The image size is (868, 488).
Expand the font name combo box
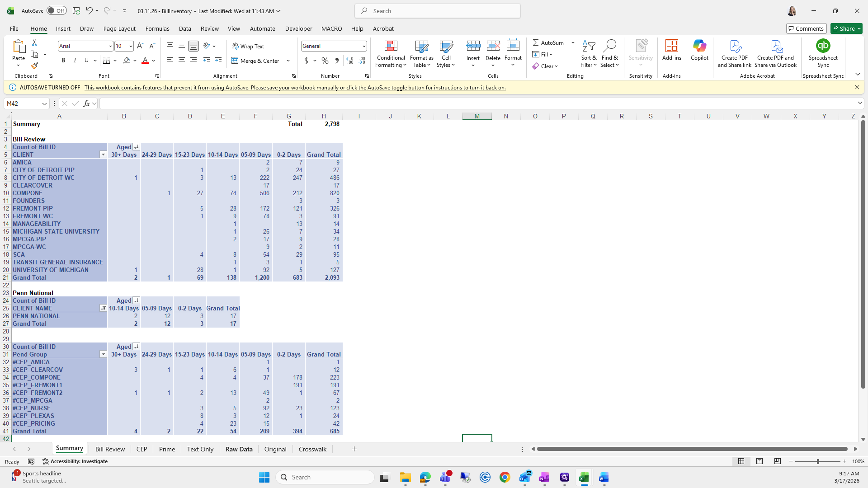click(x=110, y=46)
